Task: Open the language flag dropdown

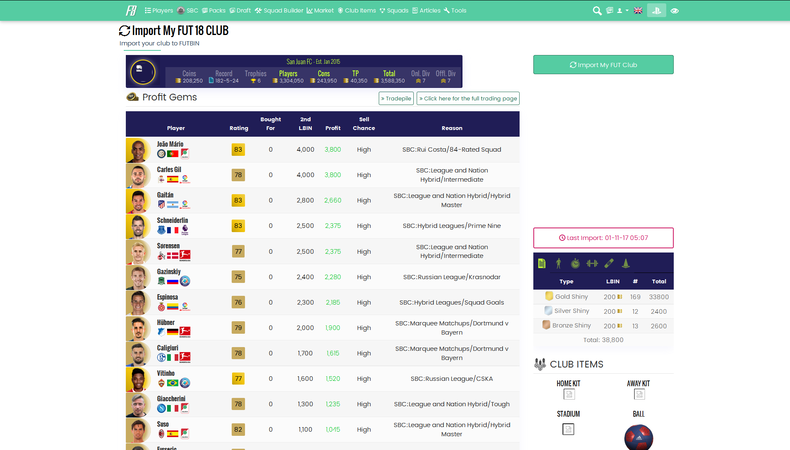Action: point(636,10)
